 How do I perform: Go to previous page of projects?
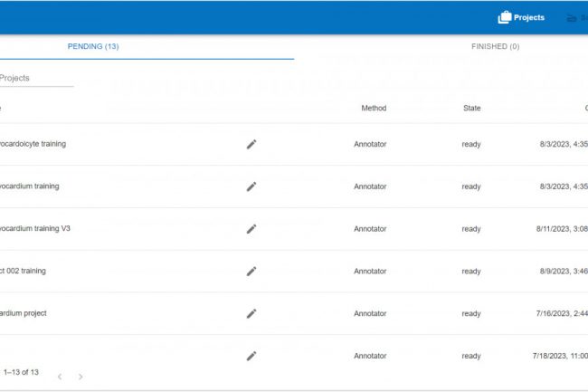pos(60,376)
